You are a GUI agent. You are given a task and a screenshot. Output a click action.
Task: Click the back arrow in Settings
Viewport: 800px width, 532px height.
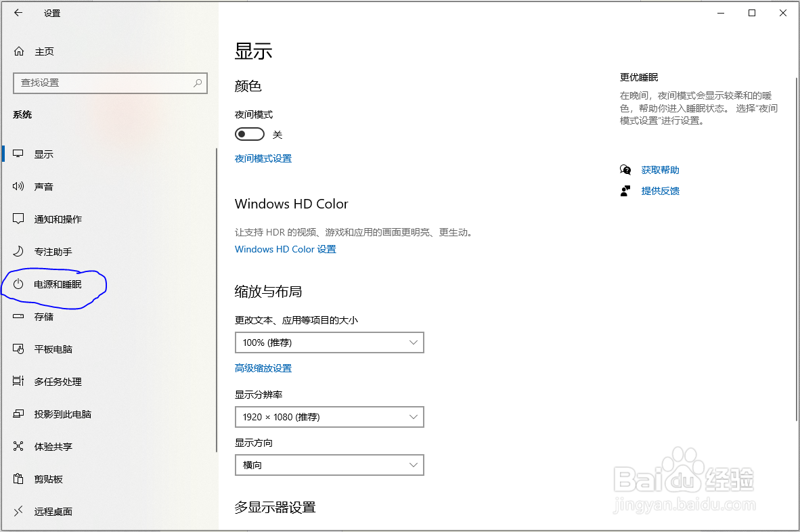[18, 13]
